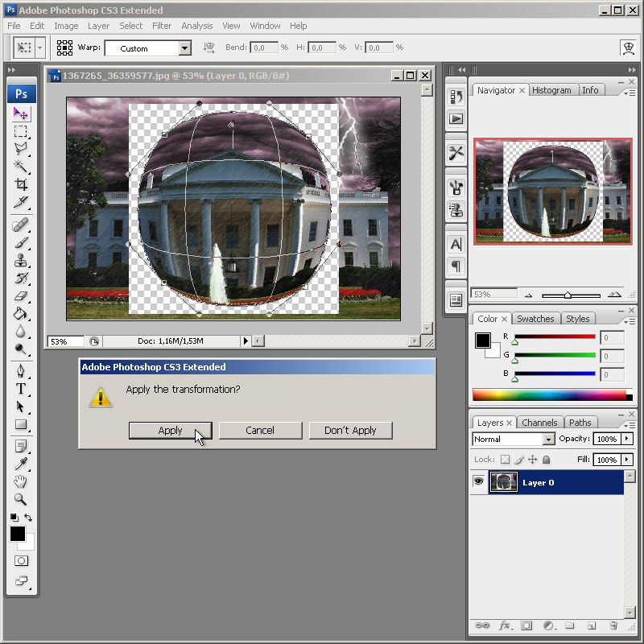The width and height of the screenshot is (644, 644).
Task: Select the Horizontal Type tool
Action: [x=21, y=389]
